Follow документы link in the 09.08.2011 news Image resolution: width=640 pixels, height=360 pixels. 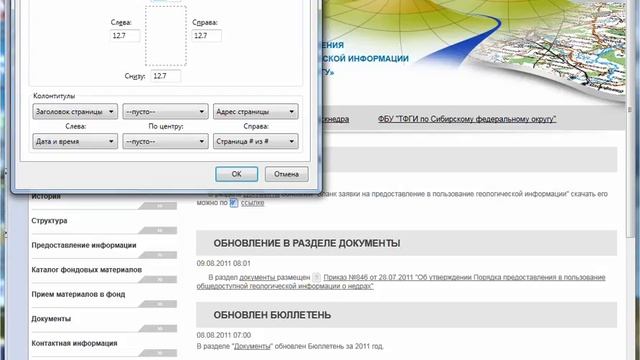(x=257, y=277)
